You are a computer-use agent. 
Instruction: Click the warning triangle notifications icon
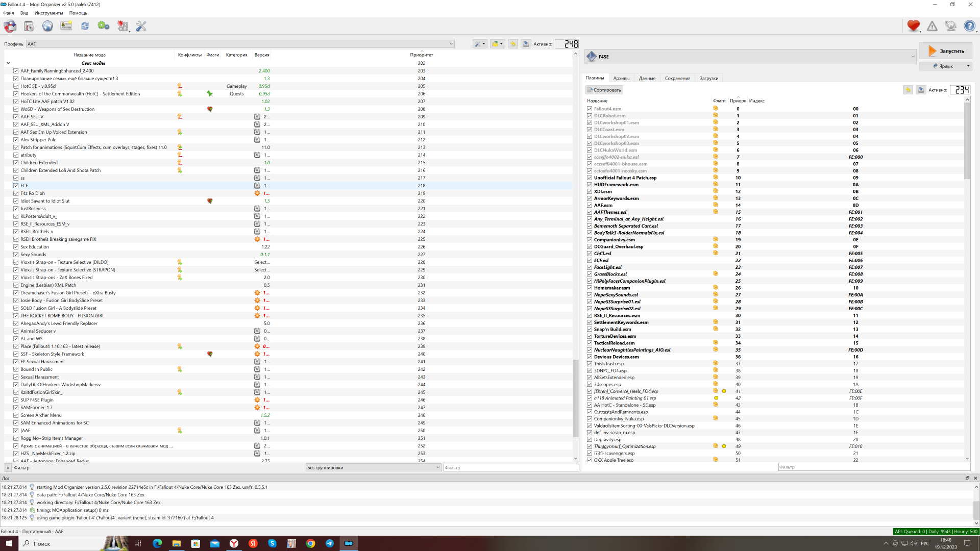pos(932,26)
